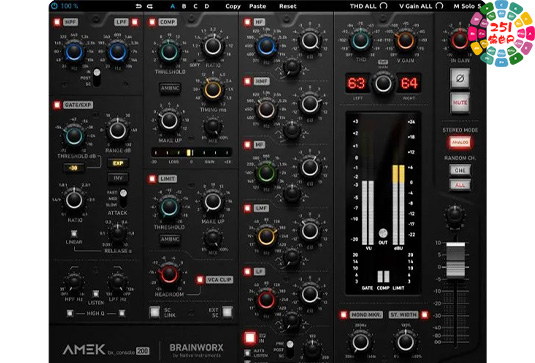Click the HPF frequency knob

pyautogui.click(x=74, y=52)
